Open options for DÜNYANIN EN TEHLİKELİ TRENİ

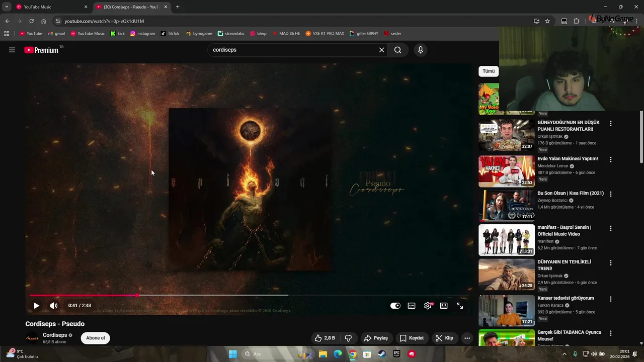[611, 263]
